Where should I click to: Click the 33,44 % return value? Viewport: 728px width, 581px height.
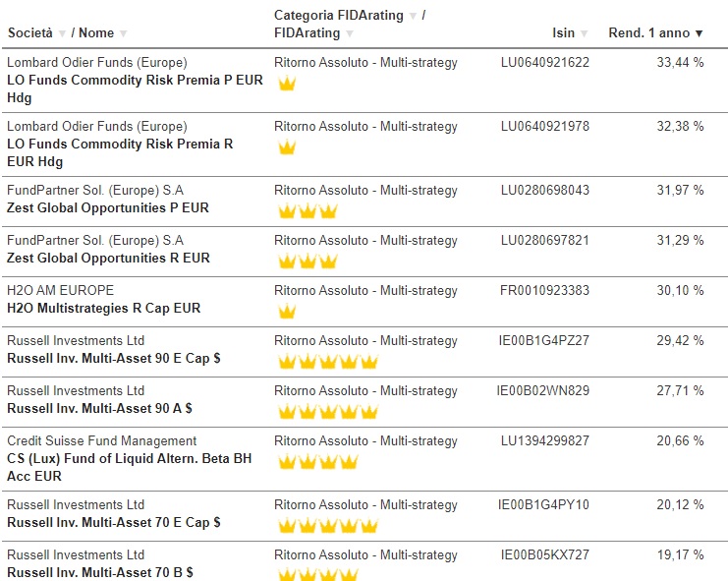tap(680, 62)
